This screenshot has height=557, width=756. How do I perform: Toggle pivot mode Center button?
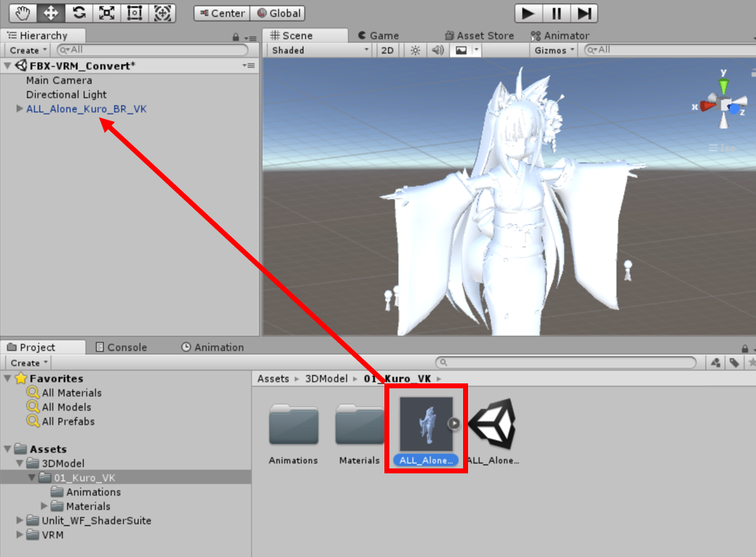222,13
